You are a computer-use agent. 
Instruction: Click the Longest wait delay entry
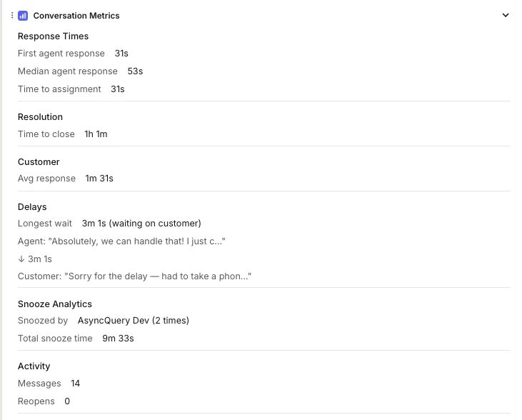tap(109, 224)
